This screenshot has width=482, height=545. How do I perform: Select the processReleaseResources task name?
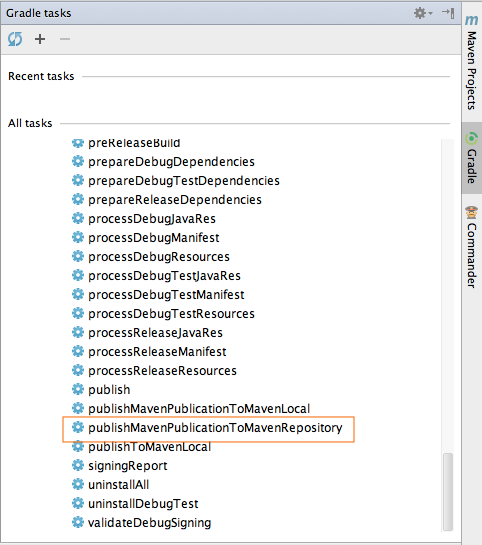(x=162, y=371)
